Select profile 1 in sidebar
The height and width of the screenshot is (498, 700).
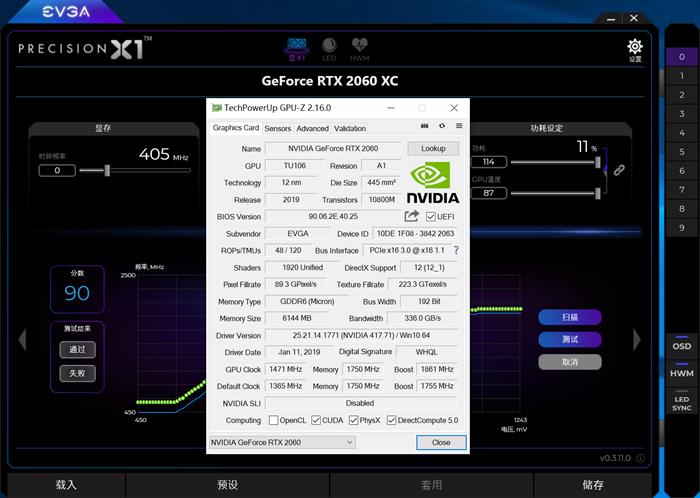coord(682,76)
